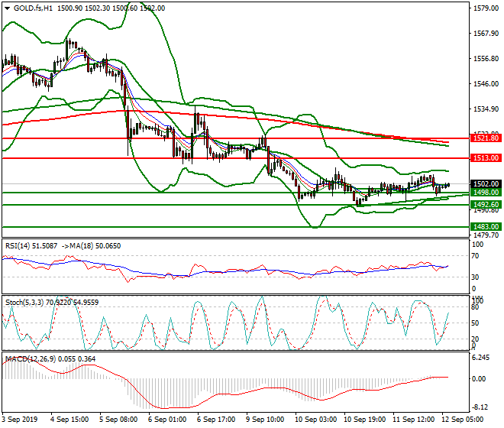504x428 pixels.
Task: Click the triangle arrow beside GOLD.fs title
Action: [x=6, y=8]
